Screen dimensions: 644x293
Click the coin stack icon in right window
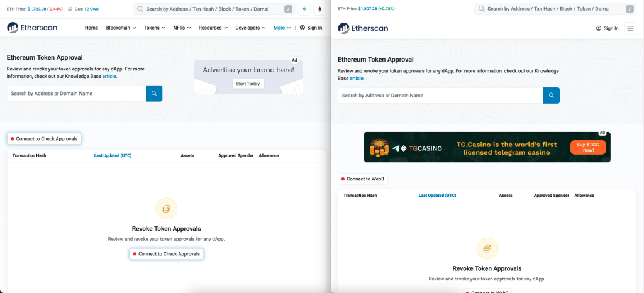[x=487, y=248]
